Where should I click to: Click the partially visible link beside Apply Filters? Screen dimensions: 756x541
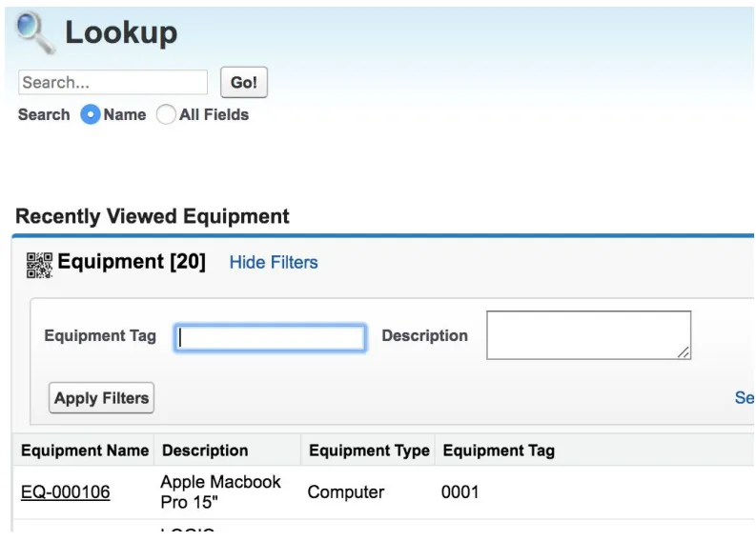pyautogui.click(x=745, y=397)
